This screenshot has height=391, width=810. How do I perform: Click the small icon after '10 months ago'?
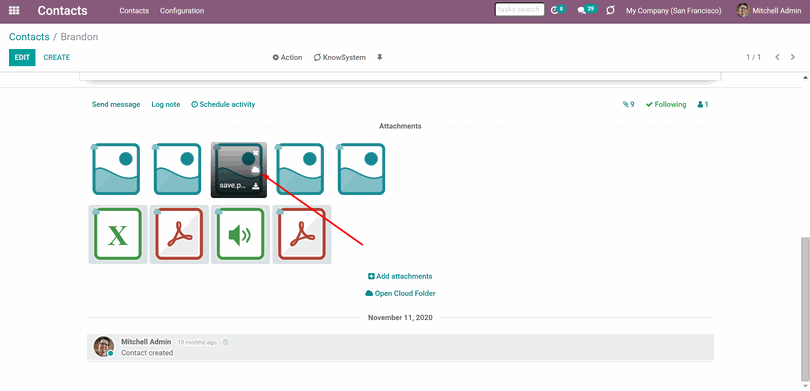coord(225,342)
